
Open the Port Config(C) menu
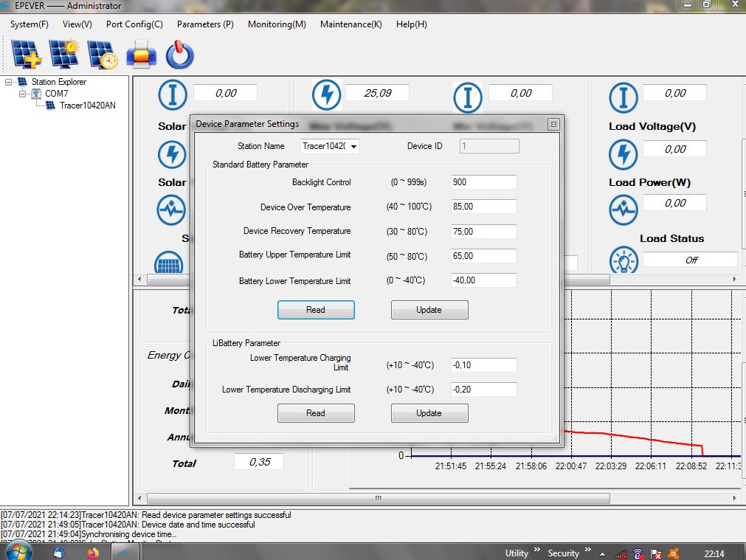click(x=134, y=24)
